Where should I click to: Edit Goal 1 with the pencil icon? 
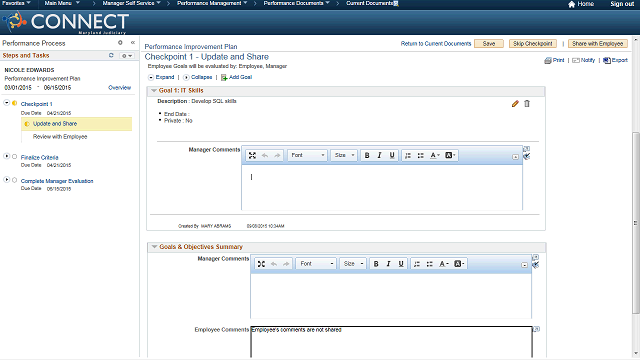pos(515,104)
